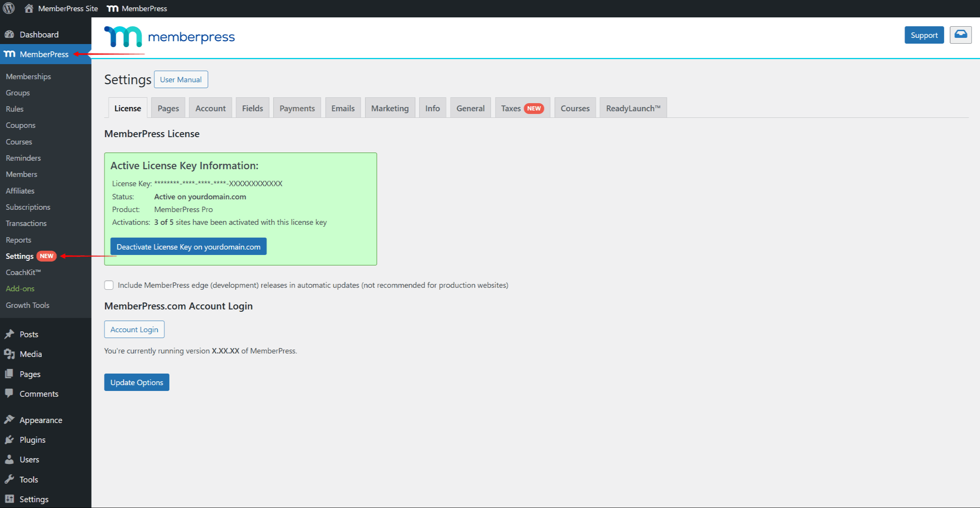Screen dimensions: 980x508
Task: Click the MemberPress 'm' icon in admin bar
Action: pos(112,8)
